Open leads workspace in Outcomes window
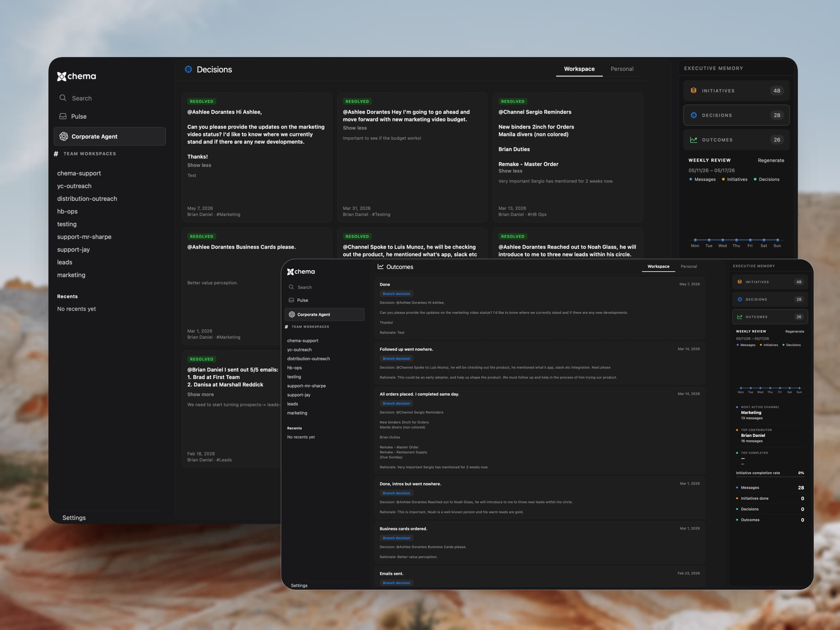Image resolution: width=840 pixels, height=630 pixels. coord(292,404)
